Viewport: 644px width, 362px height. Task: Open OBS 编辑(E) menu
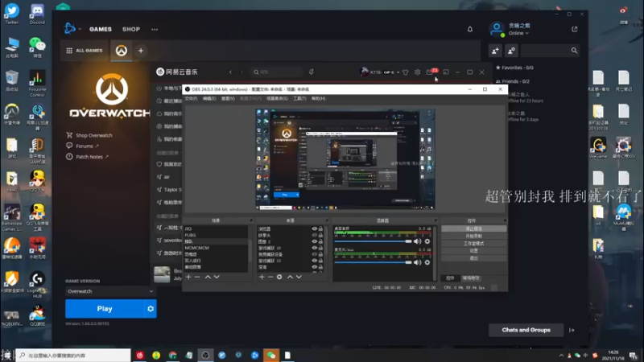[209, 98]
